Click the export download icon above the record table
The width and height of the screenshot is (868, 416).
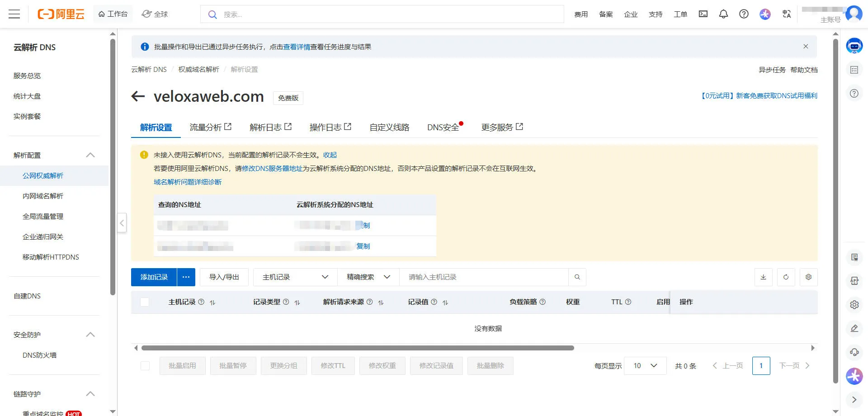pyautogui.click(x=763, y=277)
